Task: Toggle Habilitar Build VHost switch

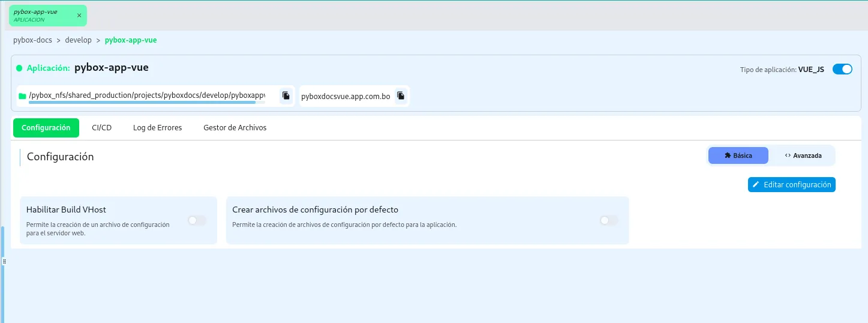Action: tap(197, 220)
